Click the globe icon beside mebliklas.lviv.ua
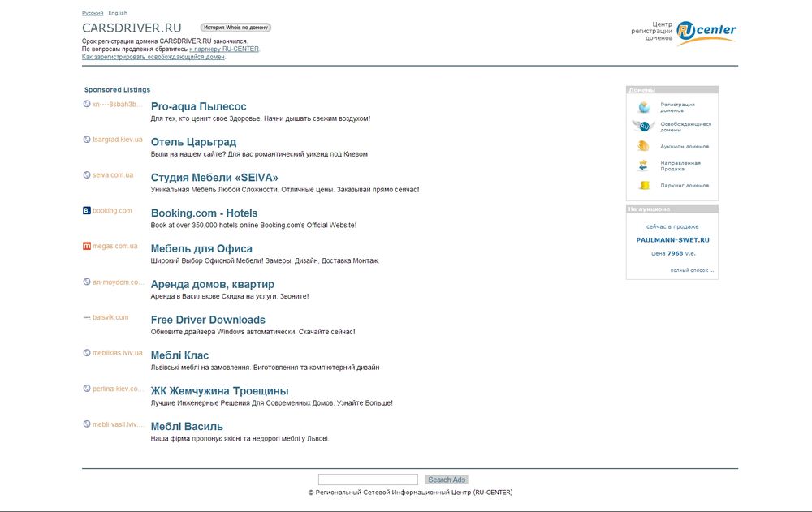The image size is (812, 512). (x=87, y=352)
